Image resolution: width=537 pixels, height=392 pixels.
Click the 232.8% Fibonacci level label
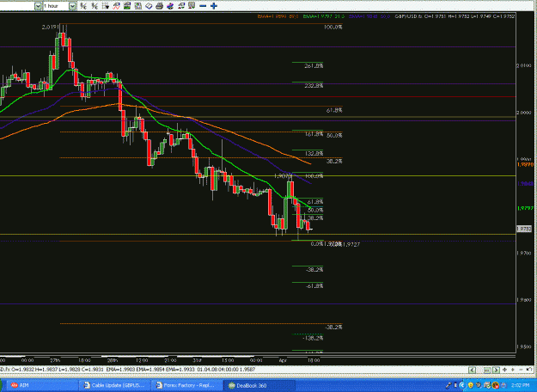pyautogui.click(x=314, y=86)
